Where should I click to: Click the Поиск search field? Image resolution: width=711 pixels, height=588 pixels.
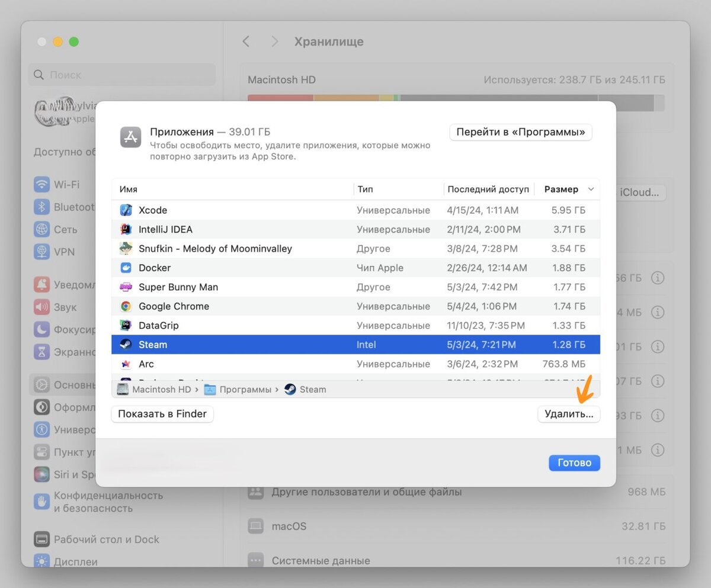[x=122, y=75]
